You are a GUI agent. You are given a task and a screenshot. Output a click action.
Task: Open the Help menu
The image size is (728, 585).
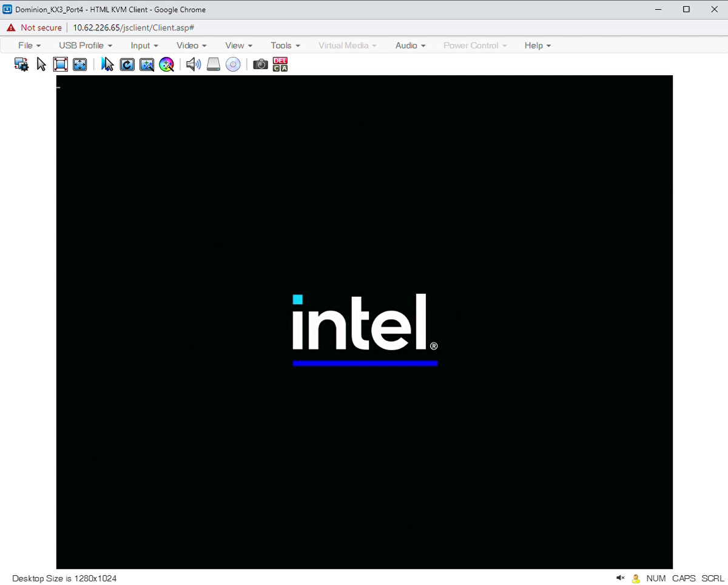click(538, 46)
